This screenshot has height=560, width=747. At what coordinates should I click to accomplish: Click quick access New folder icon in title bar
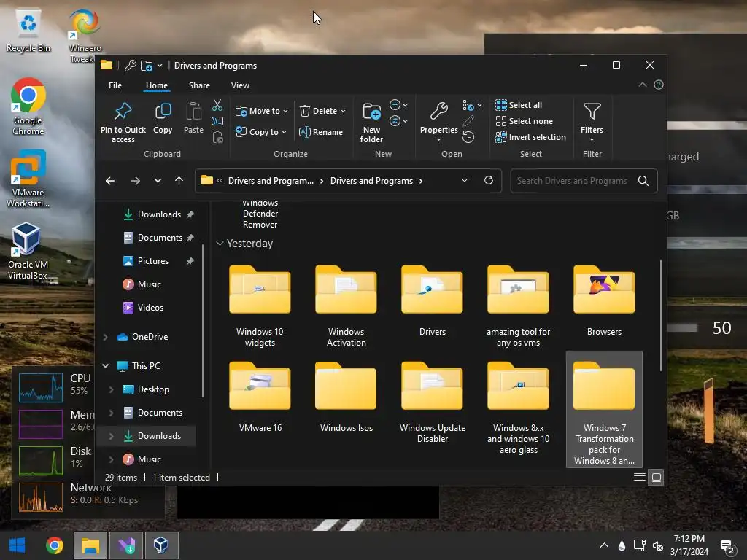click(x=147, y=65)
